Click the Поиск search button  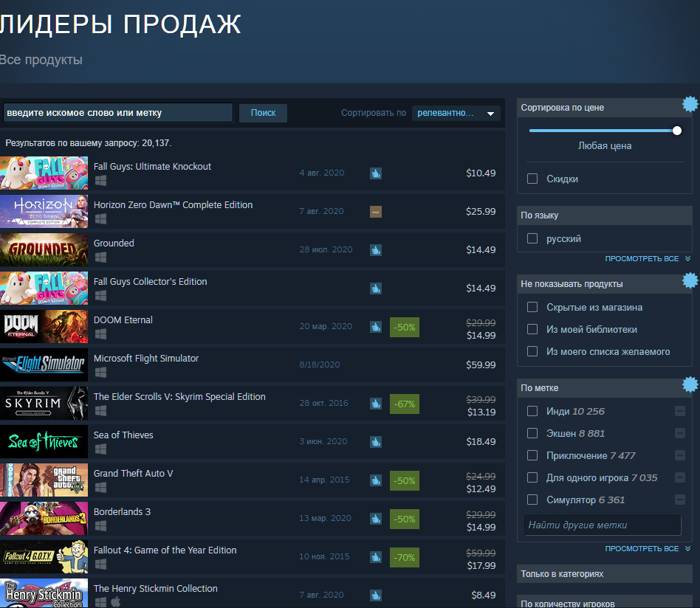coord(263,113)
